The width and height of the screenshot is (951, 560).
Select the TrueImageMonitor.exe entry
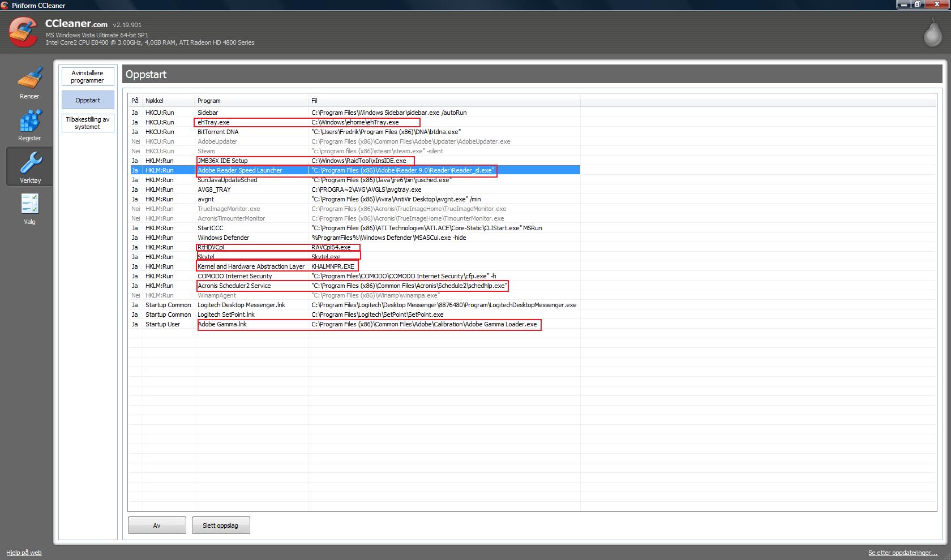354,209
